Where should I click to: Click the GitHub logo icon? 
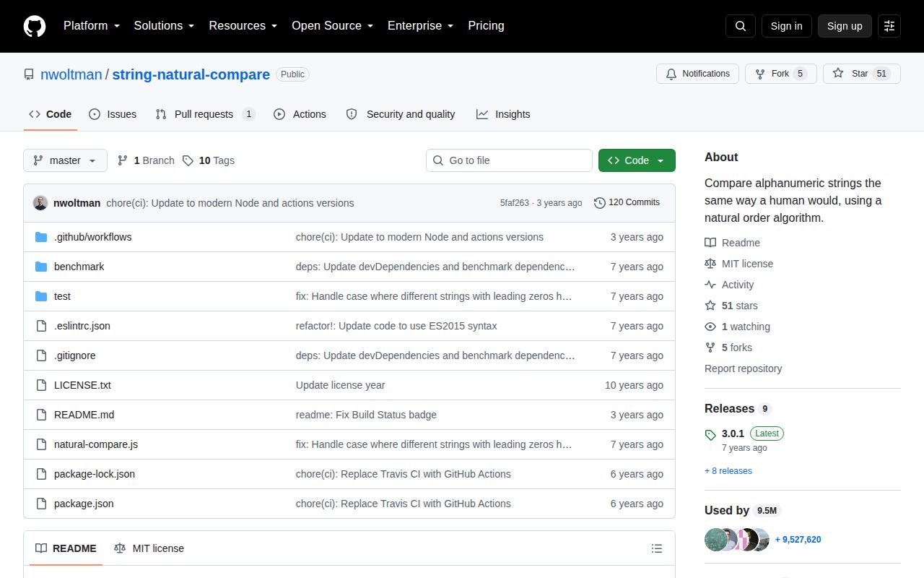click(x=35, y=26)
